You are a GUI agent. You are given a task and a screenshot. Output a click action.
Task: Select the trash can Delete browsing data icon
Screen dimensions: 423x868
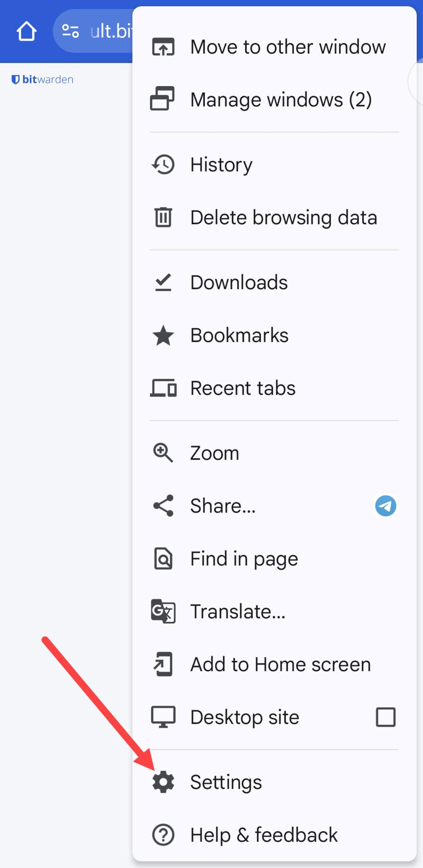coord(163,217)
